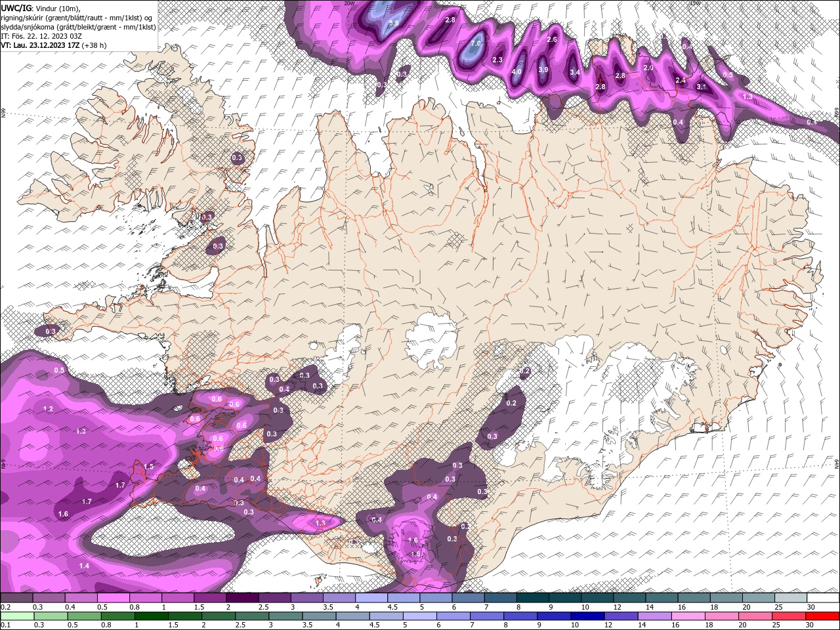The image size is (840, 630).
Task: Select the dark navy 10–12 rain legend swatch
Action: (x=587, y=616)
